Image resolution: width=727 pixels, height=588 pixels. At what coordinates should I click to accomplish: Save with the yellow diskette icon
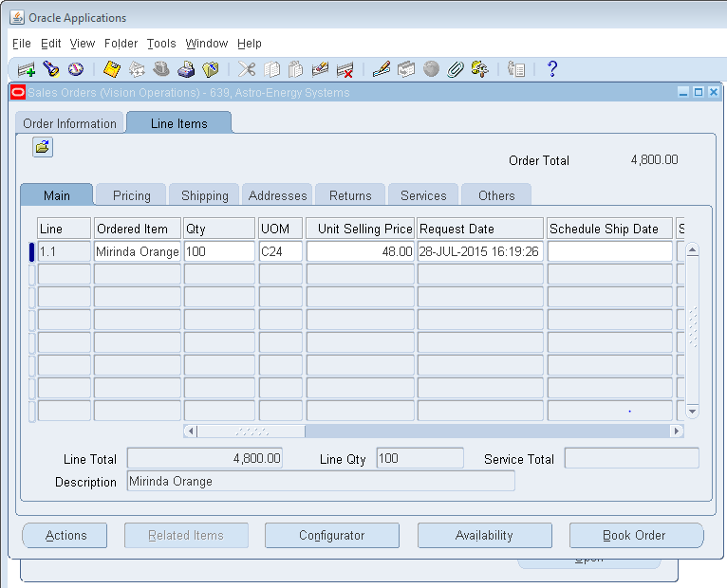click(x=112, y=69)
